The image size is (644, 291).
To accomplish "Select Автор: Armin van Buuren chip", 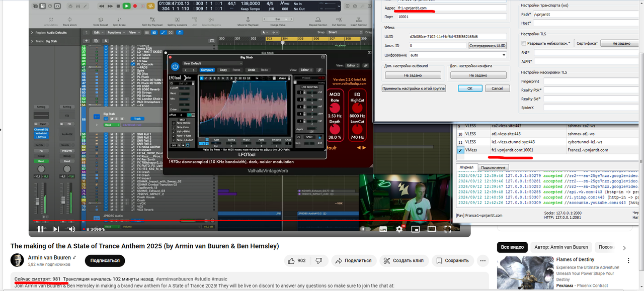I will click(561, 247).
